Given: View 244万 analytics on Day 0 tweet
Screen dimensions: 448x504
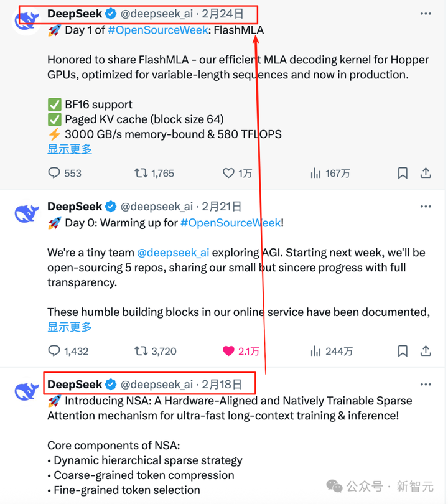Looking at the screenshot, I should [332, 352].
